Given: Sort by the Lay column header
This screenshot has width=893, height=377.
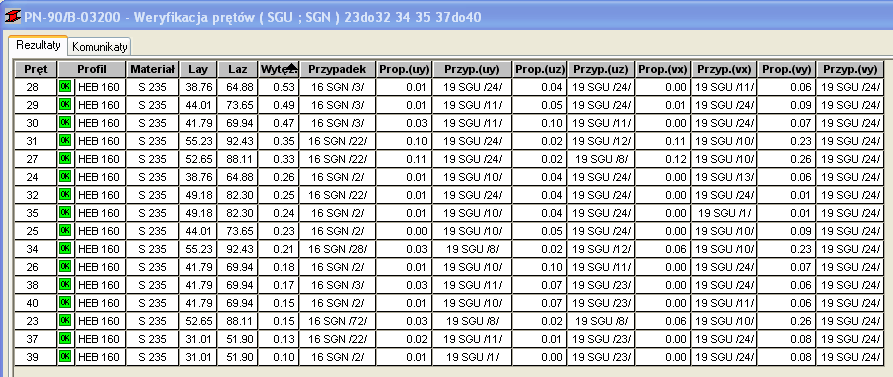Looking at the screenshot, I should [x=198, y=69].
